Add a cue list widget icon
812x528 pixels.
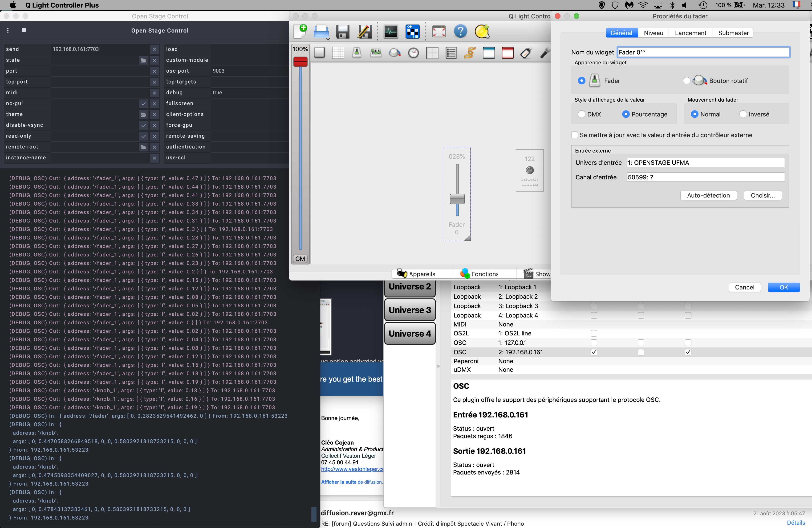[451, 53]
